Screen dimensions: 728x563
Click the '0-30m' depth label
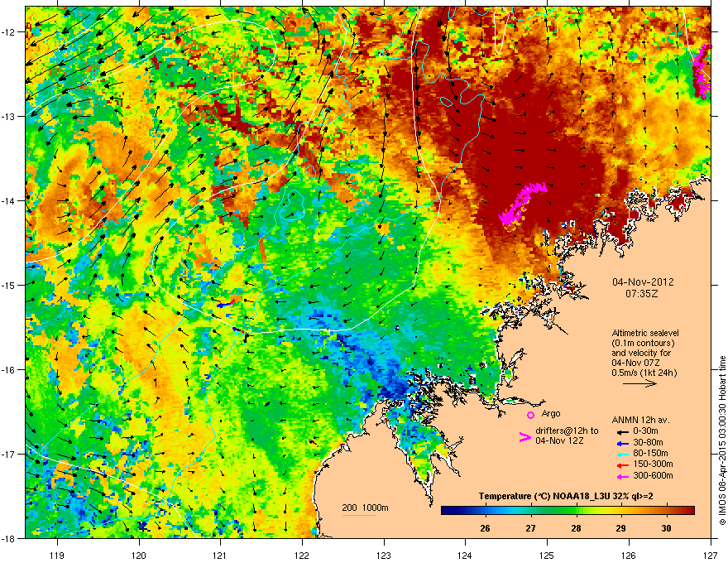645,431
